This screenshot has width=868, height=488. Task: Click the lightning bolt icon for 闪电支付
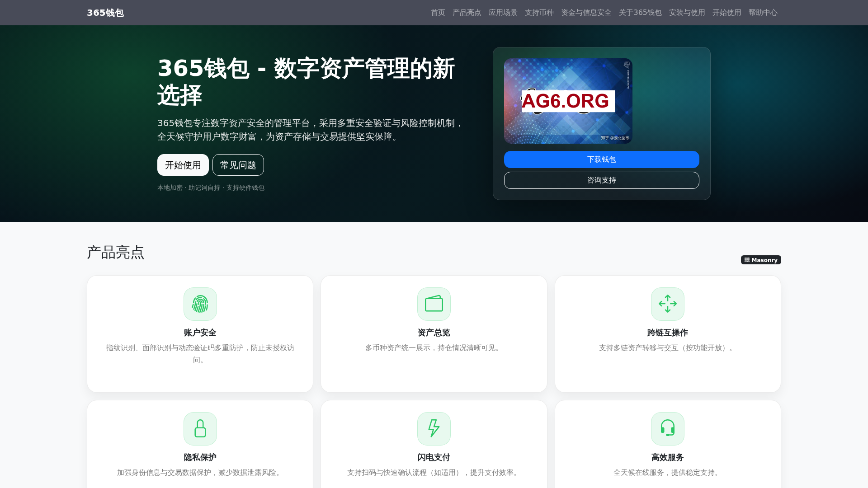(x=434, y=429)
